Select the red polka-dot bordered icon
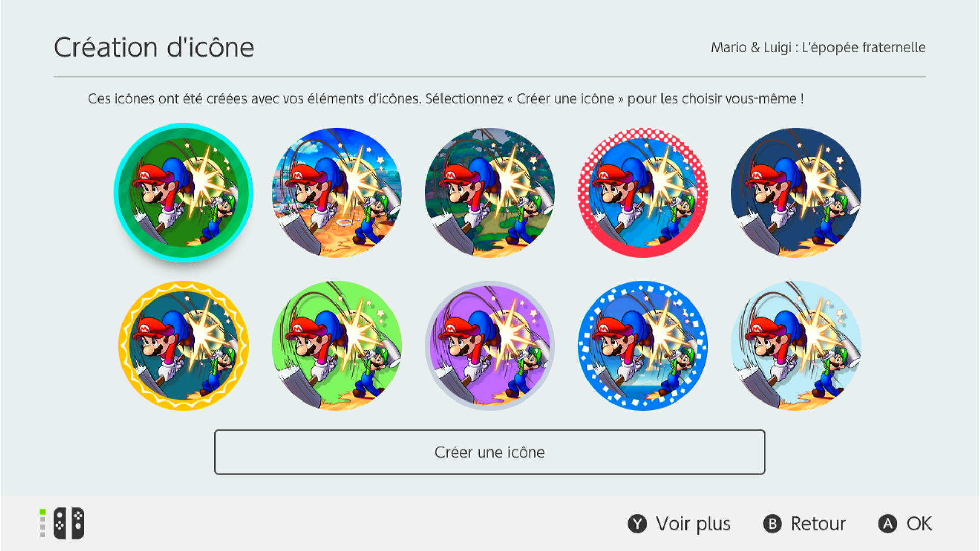The width and height of the screenshot is (980, 551). (643, 193)
